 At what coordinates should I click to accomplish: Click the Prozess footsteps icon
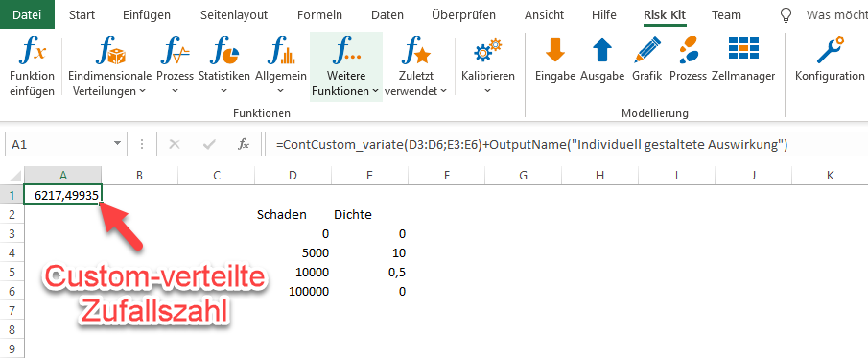pos(688,50)
